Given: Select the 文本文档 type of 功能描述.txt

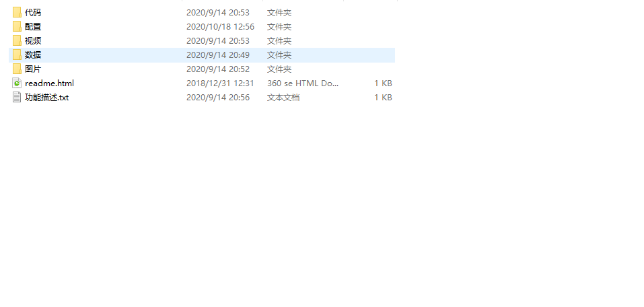Looking at the screenshot, I should click(x=283, y=98).
